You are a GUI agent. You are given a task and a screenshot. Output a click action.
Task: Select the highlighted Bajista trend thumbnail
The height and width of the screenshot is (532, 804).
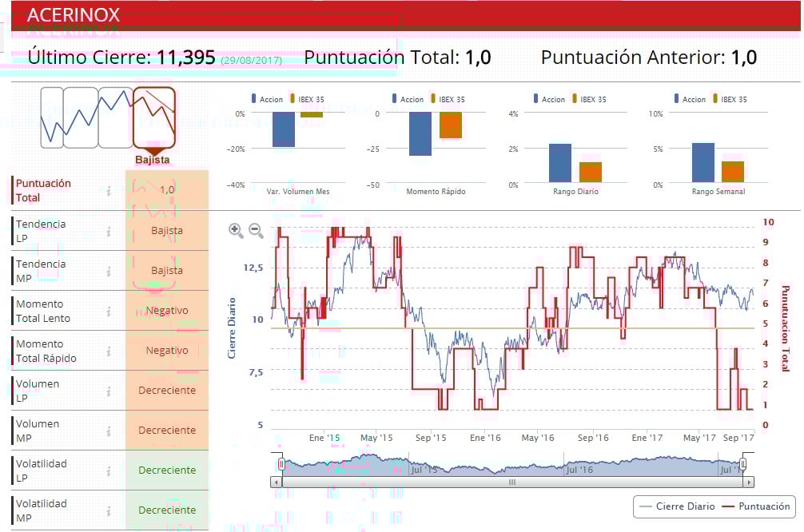click(154, 118)
